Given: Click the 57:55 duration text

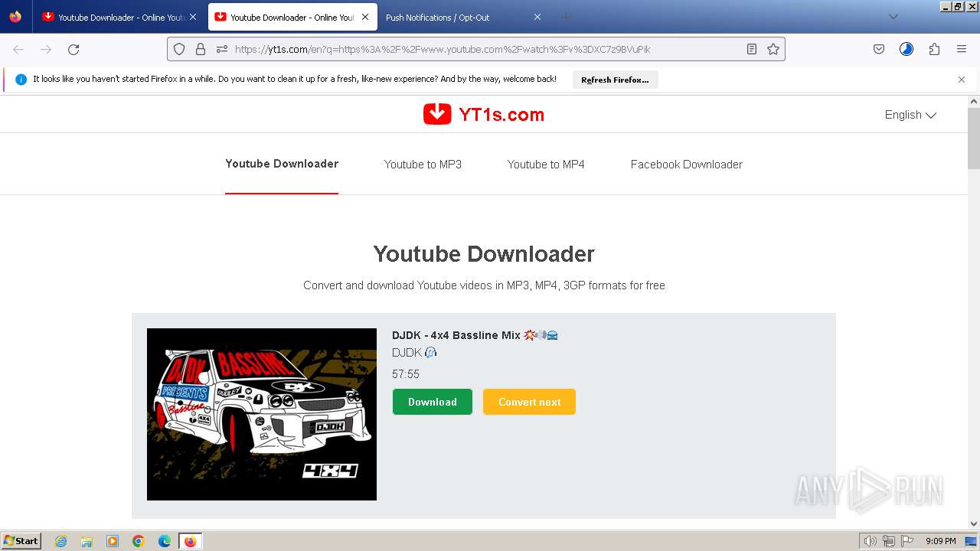Looking at the screenshot, I should point(406,374).
